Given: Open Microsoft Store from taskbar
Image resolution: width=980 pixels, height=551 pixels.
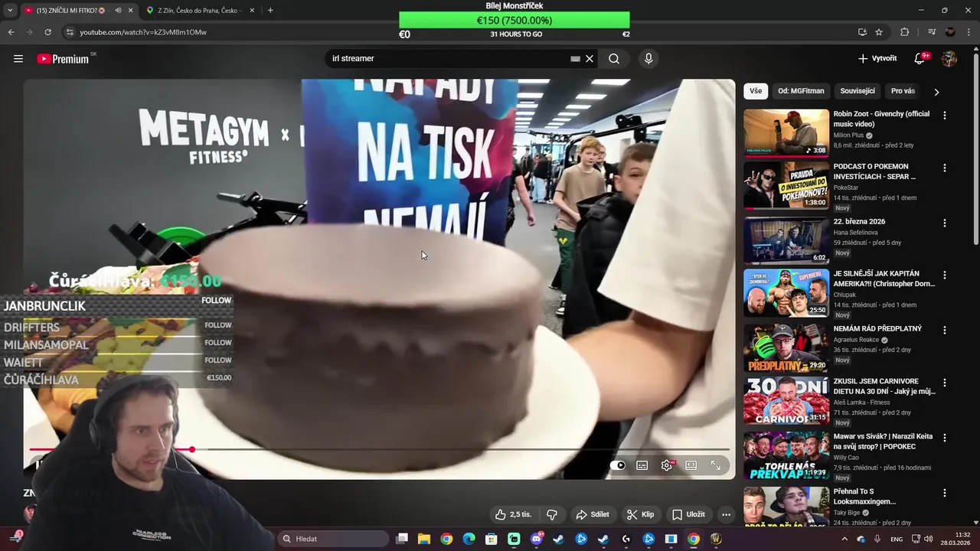Looking at the screenshot, I should pyautogui.click(x=491, y=539).
